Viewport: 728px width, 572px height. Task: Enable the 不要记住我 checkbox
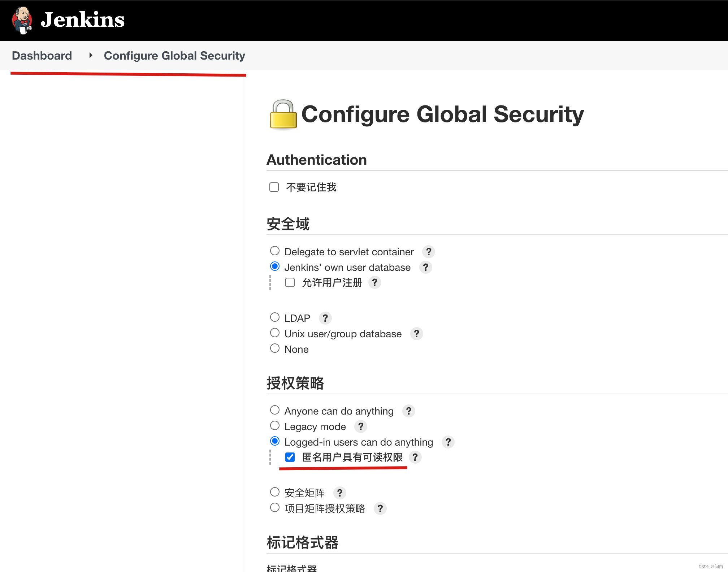pyautogui.click(x=273, y=187)
